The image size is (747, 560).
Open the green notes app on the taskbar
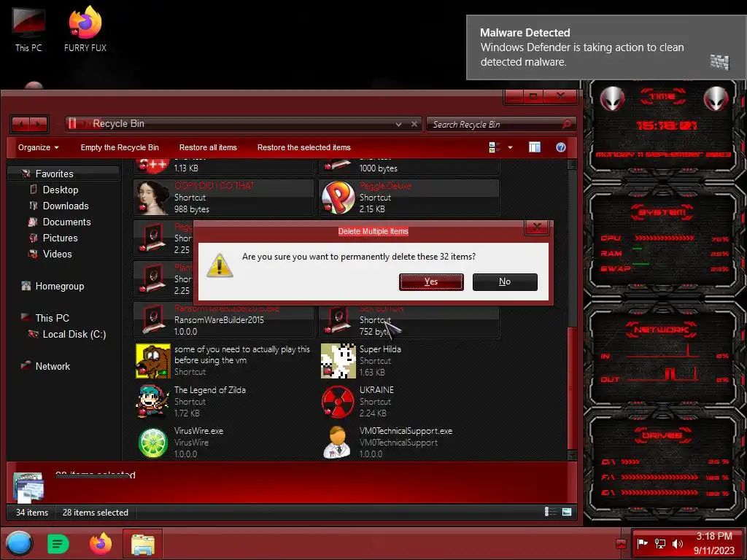pyautogui.click(x=58, y=544)
